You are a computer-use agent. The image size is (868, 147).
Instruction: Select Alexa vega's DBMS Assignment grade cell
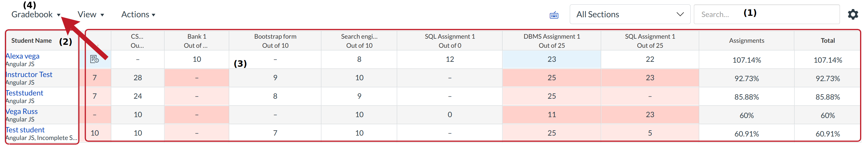[551, 59]
